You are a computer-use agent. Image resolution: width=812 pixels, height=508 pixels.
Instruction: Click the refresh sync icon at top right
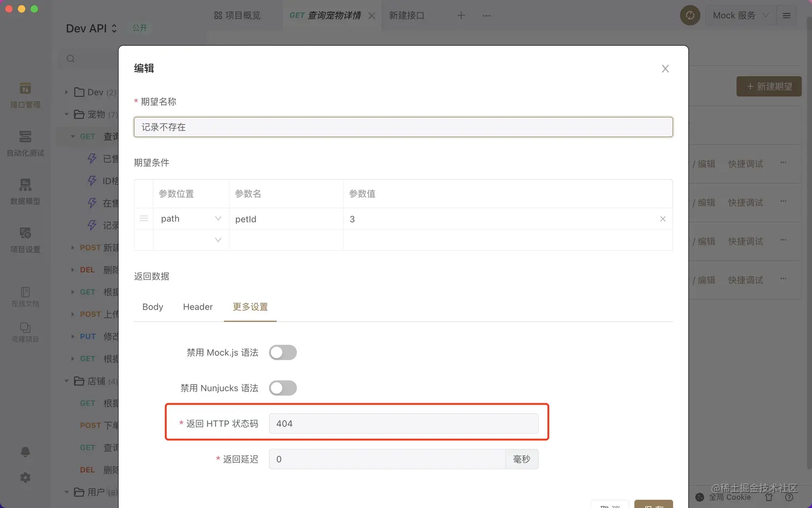[690, 16]
